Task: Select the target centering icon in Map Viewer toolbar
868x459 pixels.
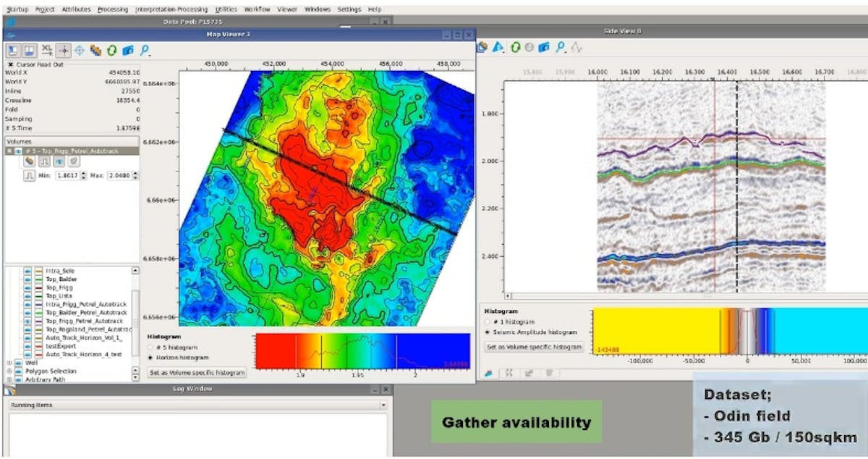Action: (80, 50)
